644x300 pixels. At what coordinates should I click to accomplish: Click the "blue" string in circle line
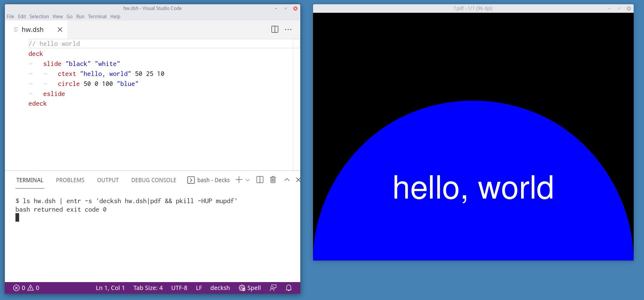tap(128, 84)
